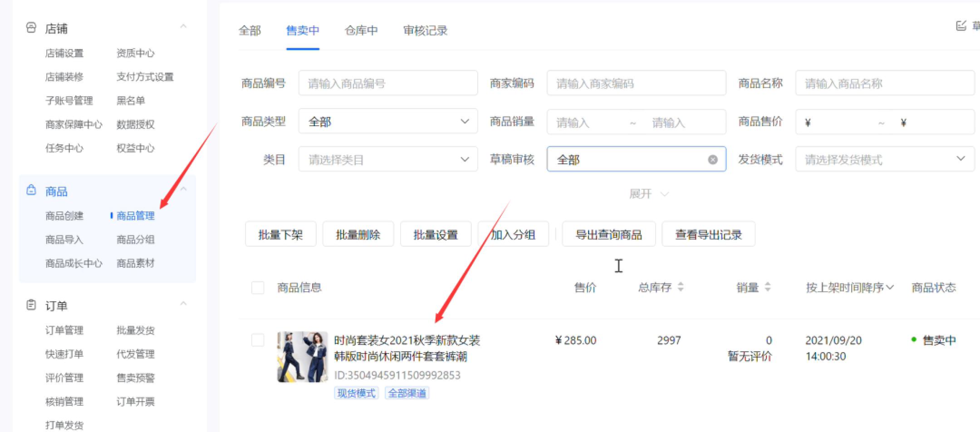The image size is (980, 432).
Task: Switch to the 审核记录 tab
Action: (x=425, y=30)
